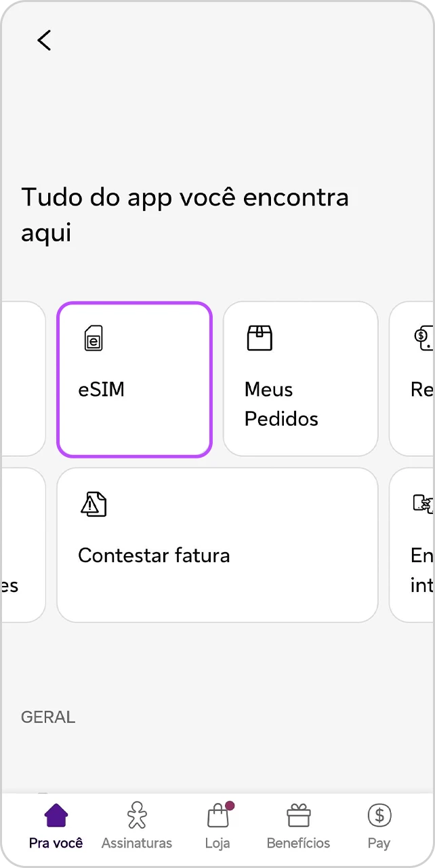Switch to the Assinaturas tab
Viewport: 435px width, 868px height.
click(136, 826)
